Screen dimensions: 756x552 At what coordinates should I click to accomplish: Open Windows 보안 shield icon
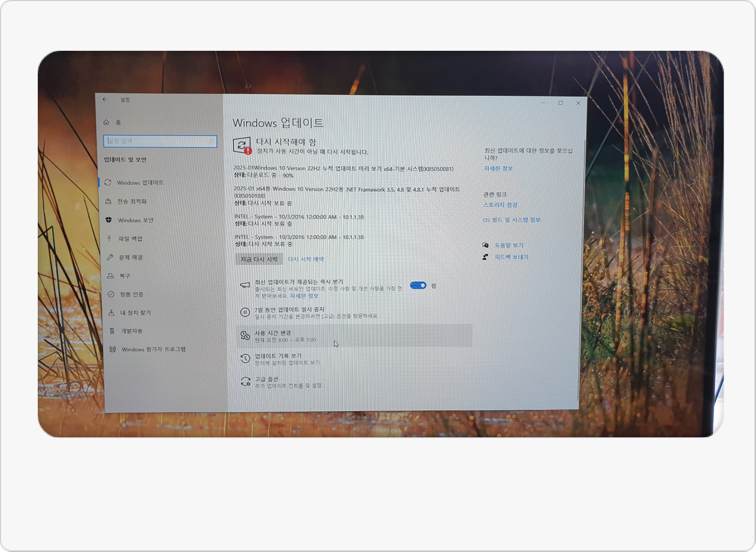coord(109,220)
